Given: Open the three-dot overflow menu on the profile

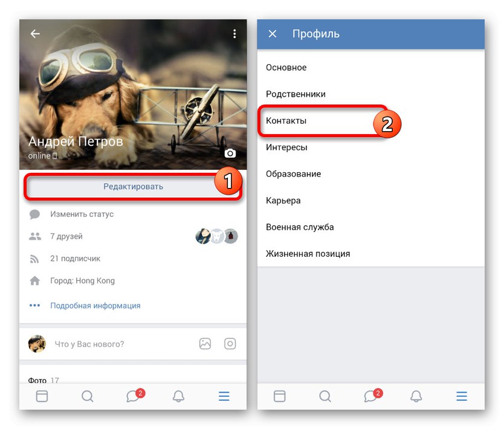Looking at the screenshot, I should 234,34.
